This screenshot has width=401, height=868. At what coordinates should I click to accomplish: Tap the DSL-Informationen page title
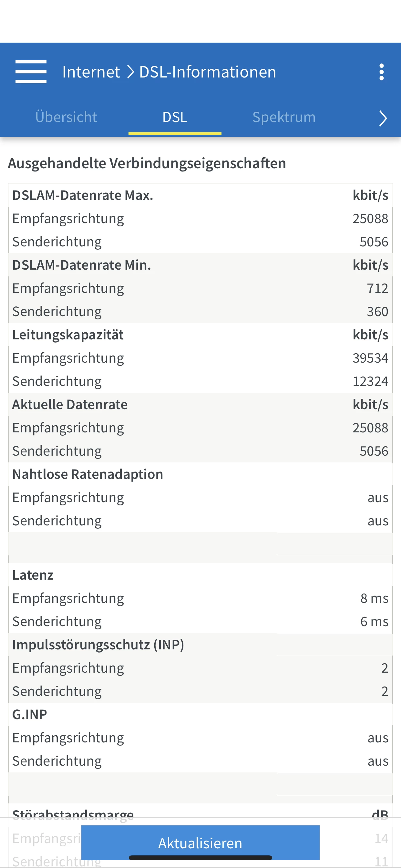click(x=208, y=72)
